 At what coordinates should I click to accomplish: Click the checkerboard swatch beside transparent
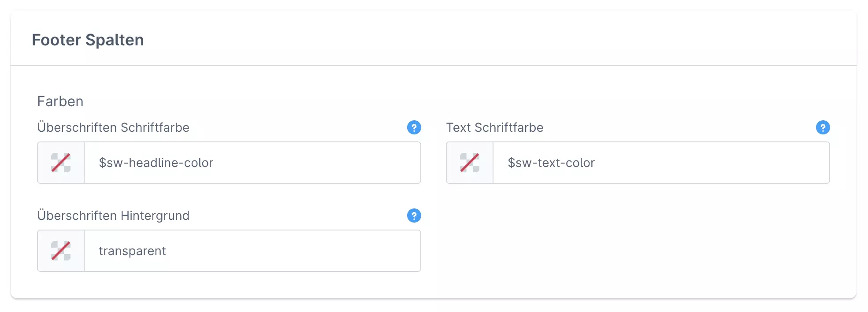coord(61,251)
